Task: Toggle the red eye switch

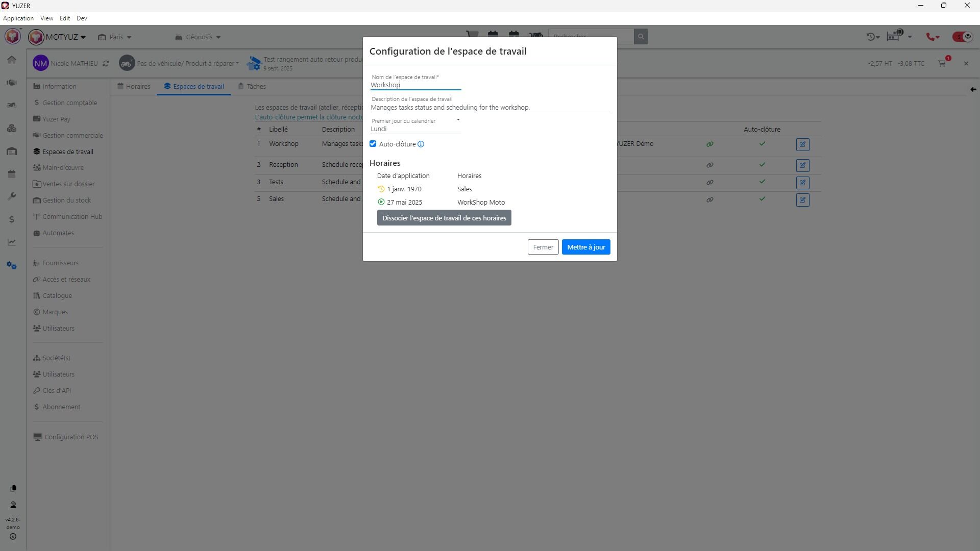Action: tap(962, 37)
